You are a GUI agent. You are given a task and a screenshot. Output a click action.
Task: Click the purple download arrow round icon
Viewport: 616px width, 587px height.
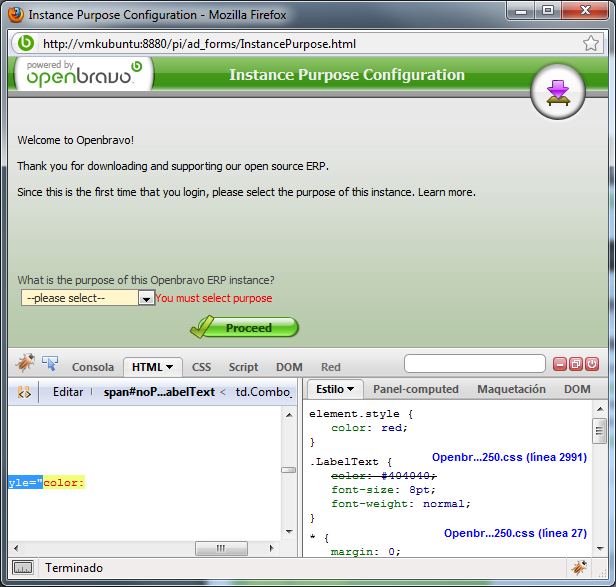coord(558,92)
